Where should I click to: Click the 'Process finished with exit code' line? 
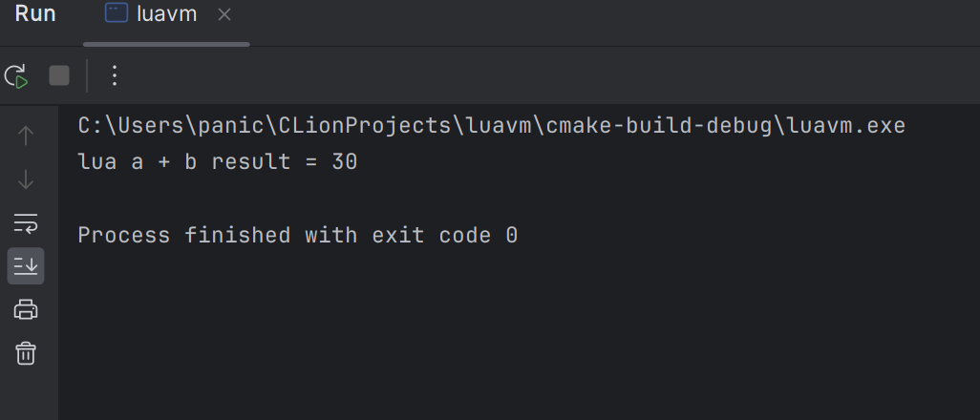(x=297, y=236)
